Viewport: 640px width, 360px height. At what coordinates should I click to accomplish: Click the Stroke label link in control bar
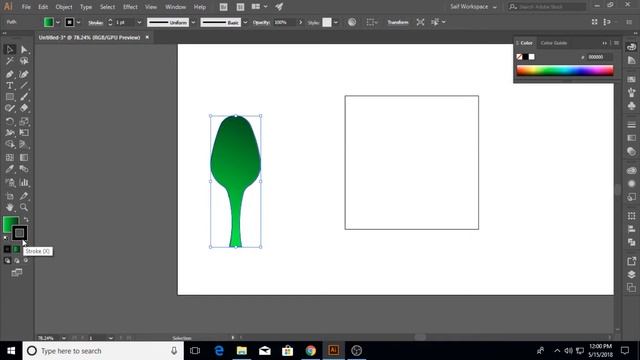pyautogui.click(x=96, y=23)
